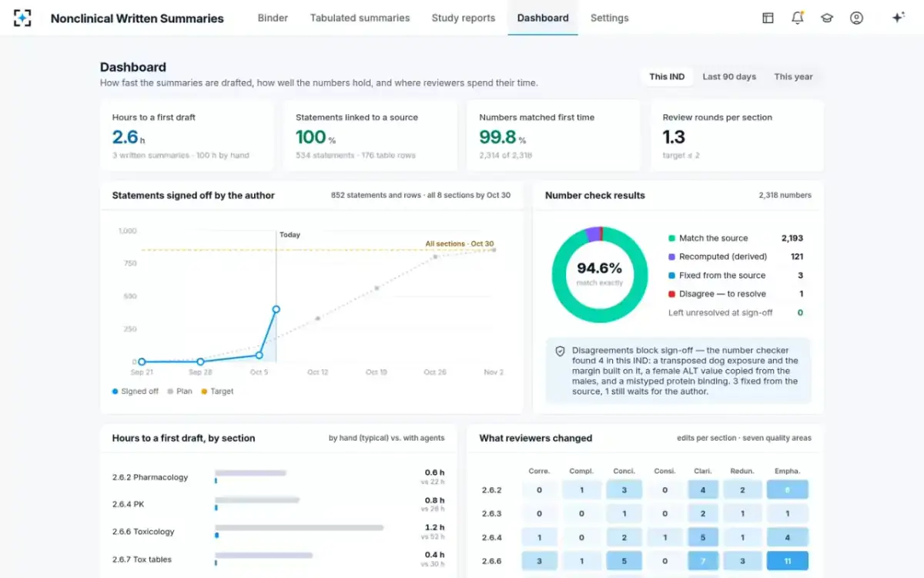Click the Statements linked to a source card
Image resolution: width=924 pixels, height=578 pixels.
(370, 136)
